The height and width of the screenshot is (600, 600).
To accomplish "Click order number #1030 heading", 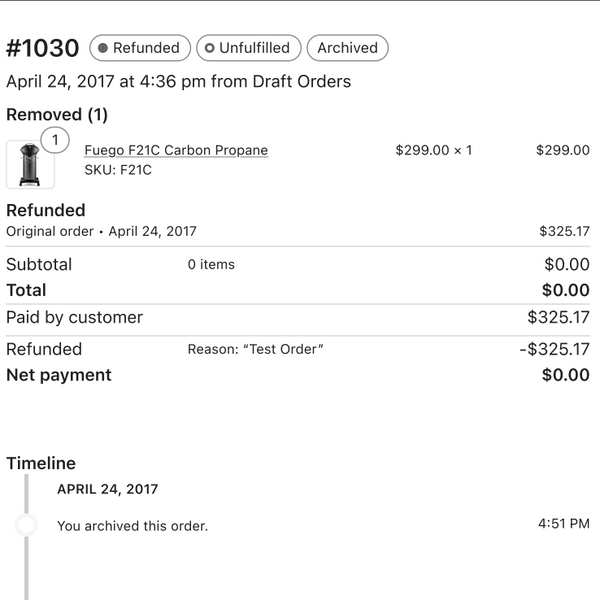I will [x=42, y=48].
